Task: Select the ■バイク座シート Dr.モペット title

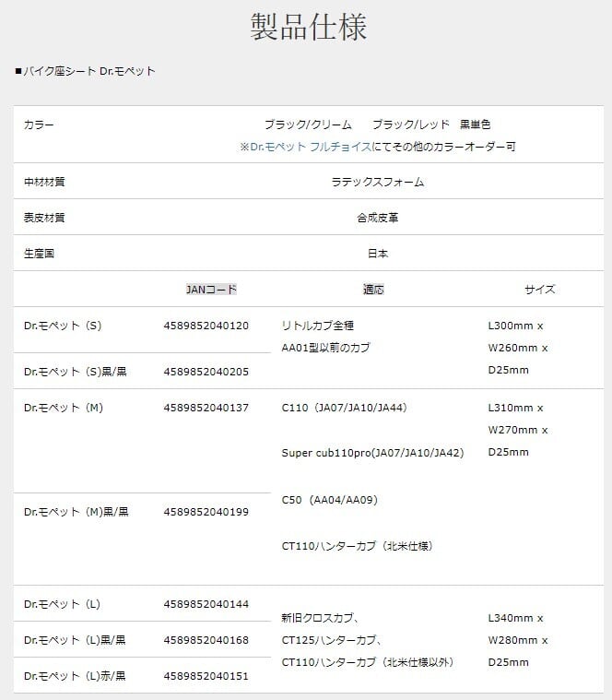Action: point(85,71)
